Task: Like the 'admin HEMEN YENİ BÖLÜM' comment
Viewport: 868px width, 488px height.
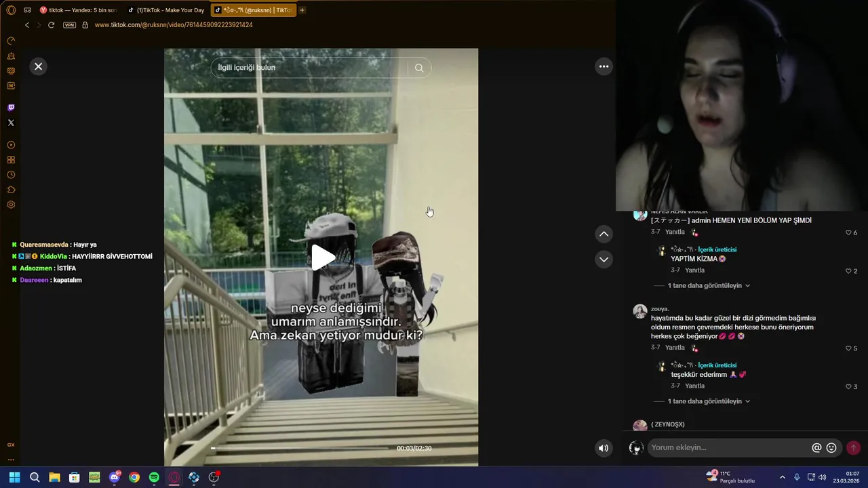Action: (x=848, y=232)
